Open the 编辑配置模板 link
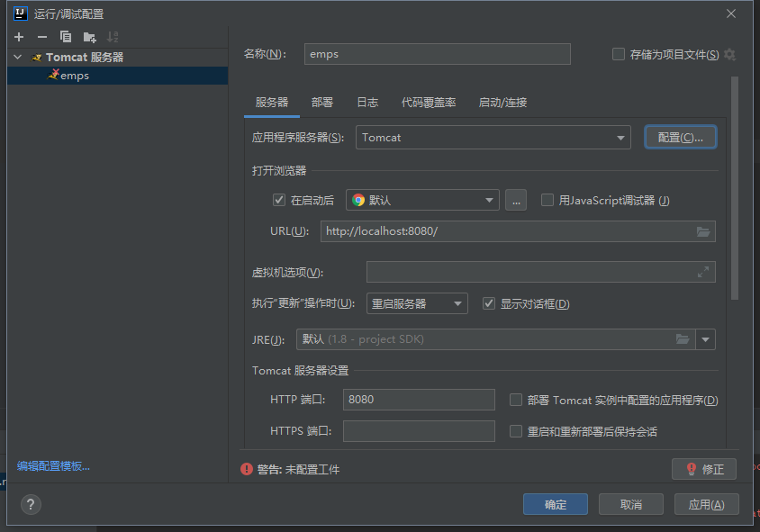Viewport: 760px width, 532px height. click(x=53, y=466)
